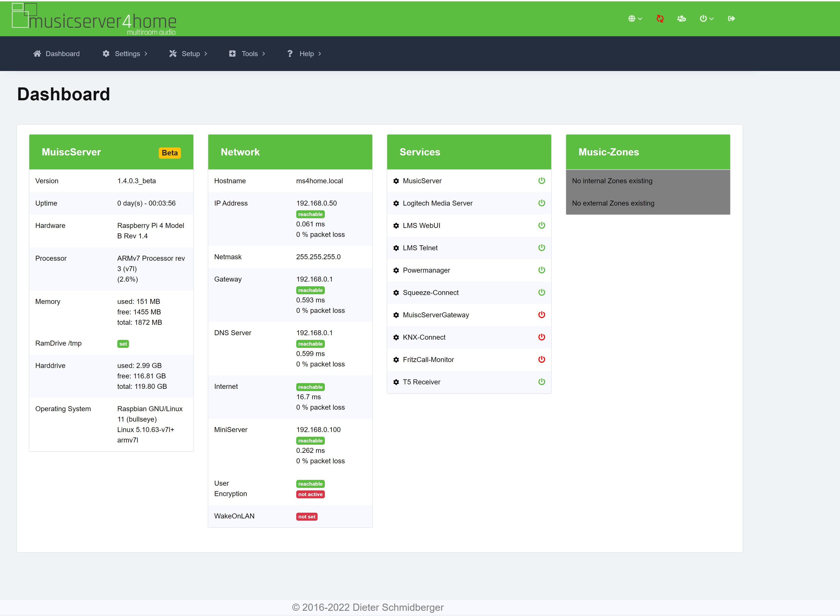Click gear icon beside KNX-Connect
Image resolution: width=840 pixels, height=616 pixels.
point(396,337)
